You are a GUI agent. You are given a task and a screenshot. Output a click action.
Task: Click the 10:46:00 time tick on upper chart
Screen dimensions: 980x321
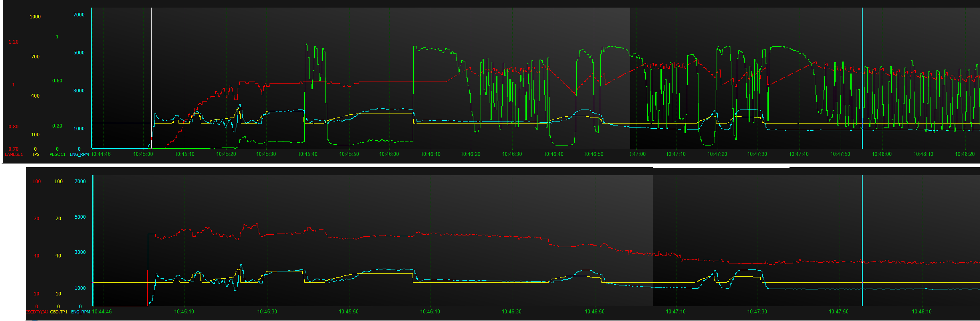389,154
